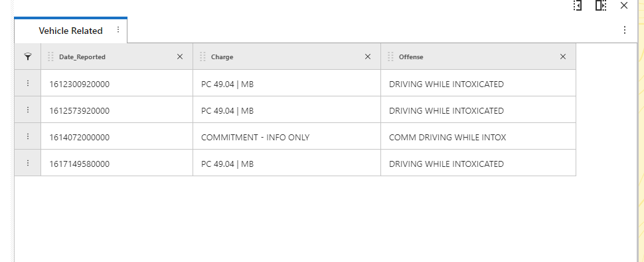Select PC 49.04 | MB in 1612573920000 row
Screen dimensions: 644x262
coord(287,110)
